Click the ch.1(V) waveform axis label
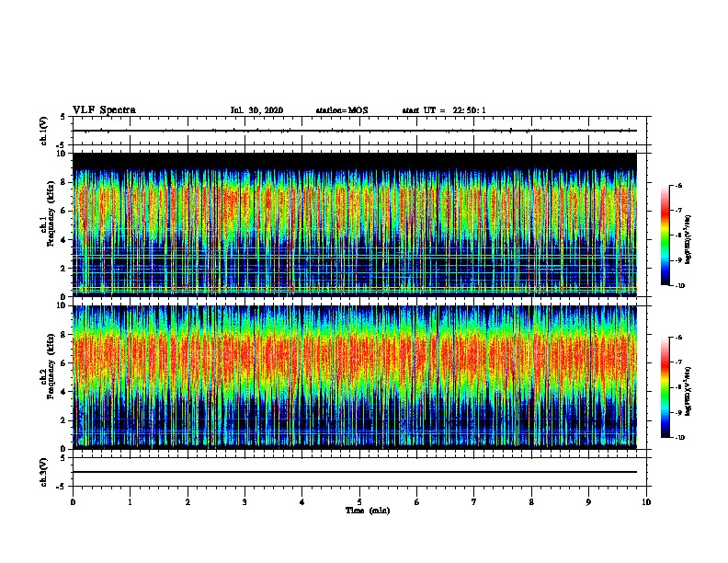728x563 pixels. [43, 131]
